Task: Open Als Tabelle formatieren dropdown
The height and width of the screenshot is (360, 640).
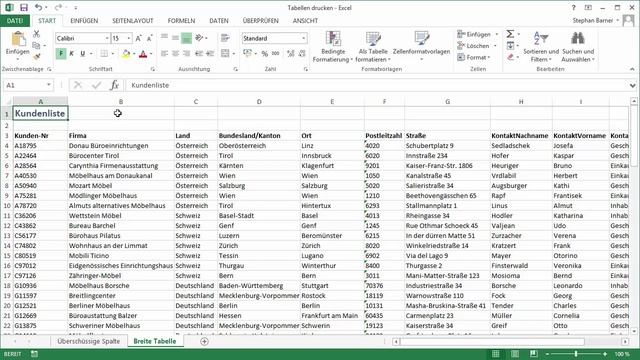Action: point(373,47)
